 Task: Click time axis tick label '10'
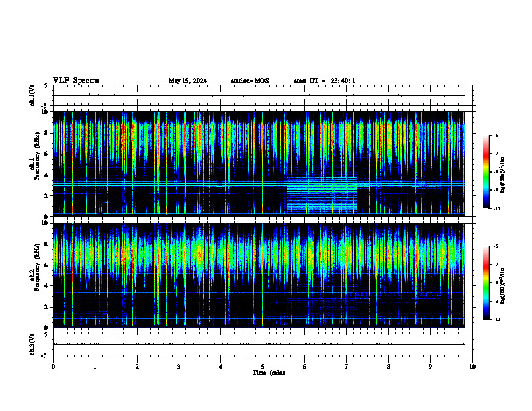pyautogui.click(x=472, y=367)
